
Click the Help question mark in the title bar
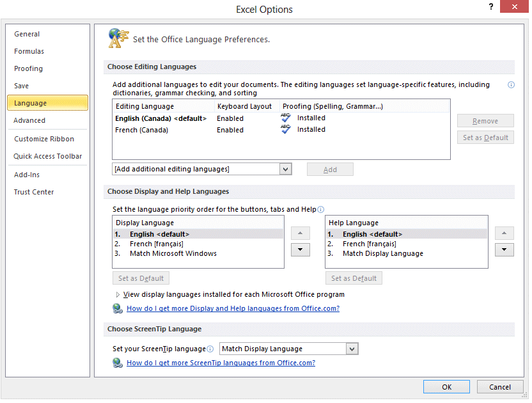[x=490, y=7]
